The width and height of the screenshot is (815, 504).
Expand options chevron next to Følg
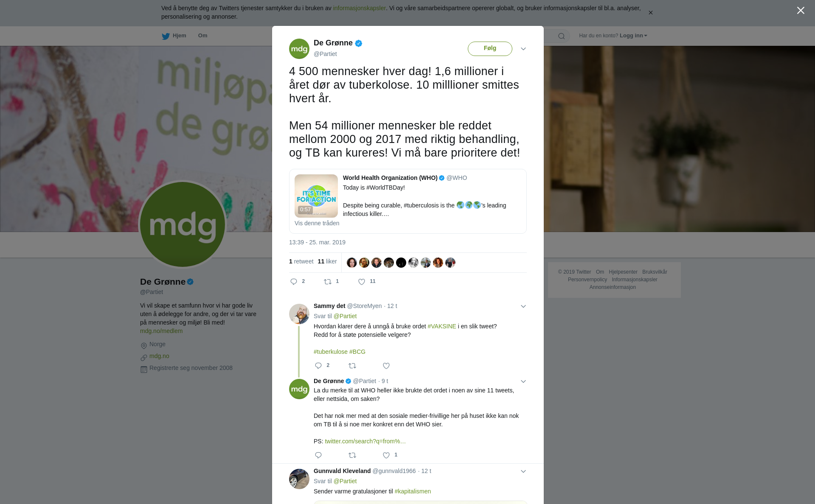click(x=523, y=49)
